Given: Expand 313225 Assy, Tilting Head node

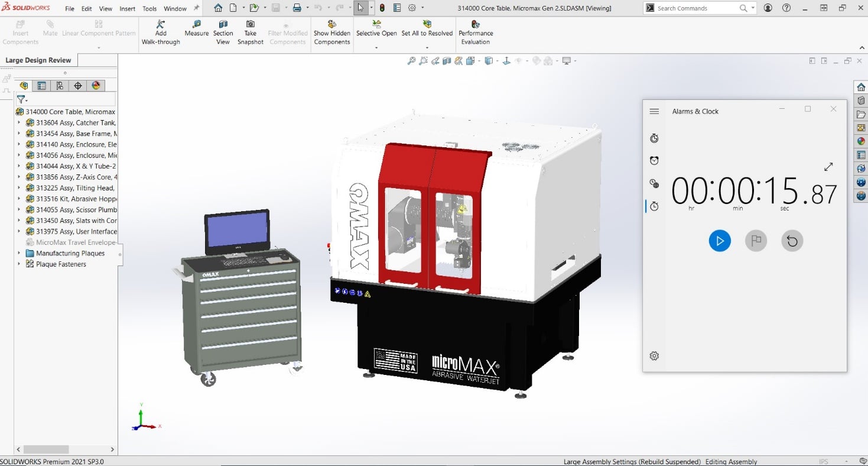Looking at the screenshot, I should (x=19, y=188).
